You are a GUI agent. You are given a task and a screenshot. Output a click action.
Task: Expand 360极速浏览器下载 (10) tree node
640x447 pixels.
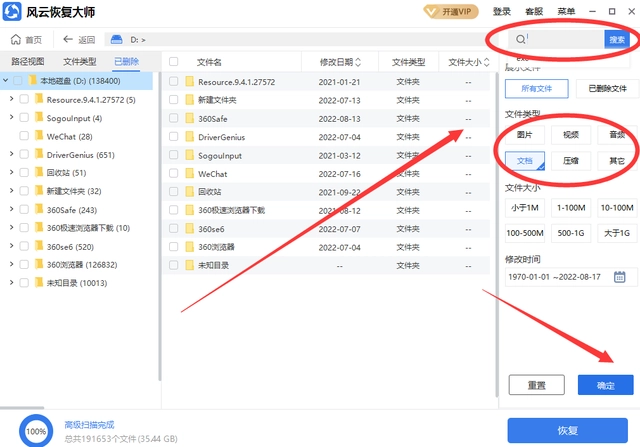11,227
